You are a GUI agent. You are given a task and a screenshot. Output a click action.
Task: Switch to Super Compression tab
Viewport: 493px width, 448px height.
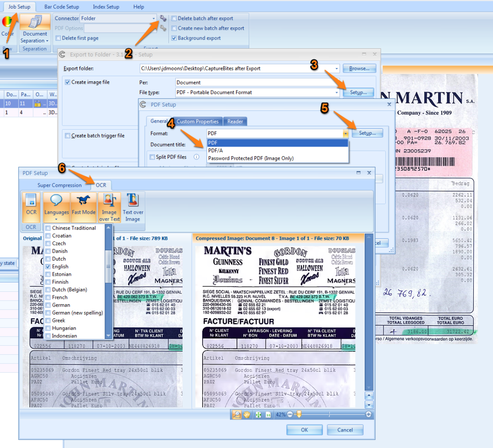tap(59, 185)
